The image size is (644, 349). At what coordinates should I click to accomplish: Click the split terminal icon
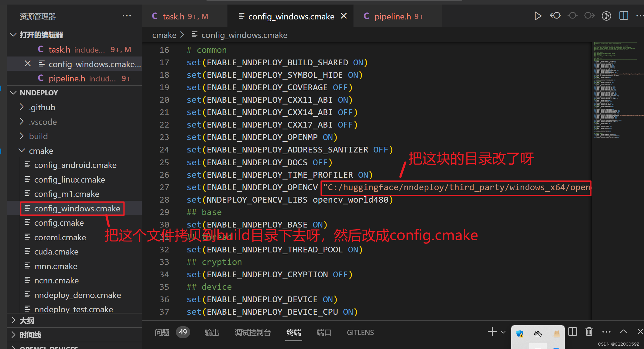point(573,332)
